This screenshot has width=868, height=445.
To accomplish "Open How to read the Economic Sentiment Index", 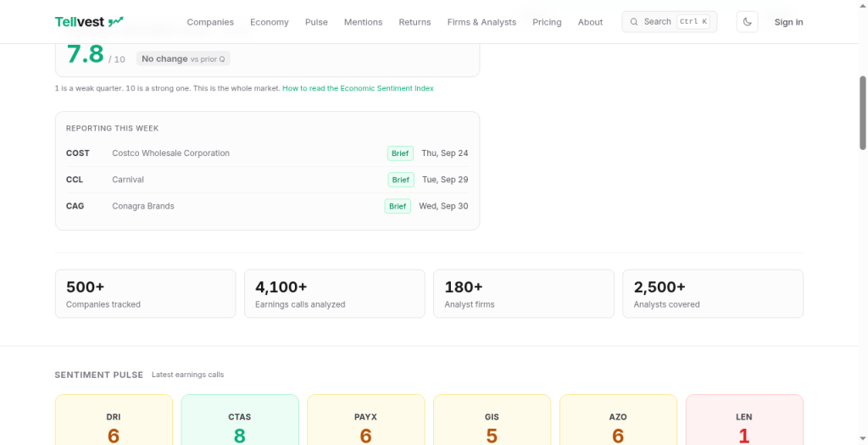I will tap(359, 88).
